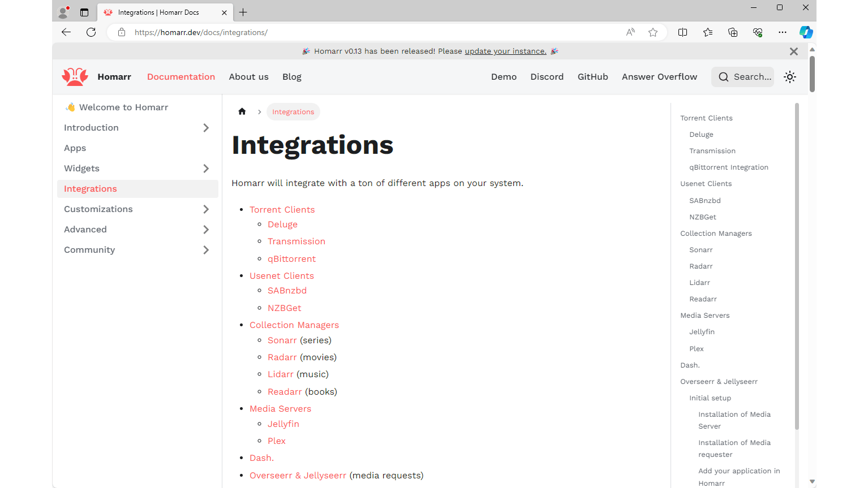868x488 pixels.
Task: Expand the Widgets sidebar section
Action: (x=206, y=169)
